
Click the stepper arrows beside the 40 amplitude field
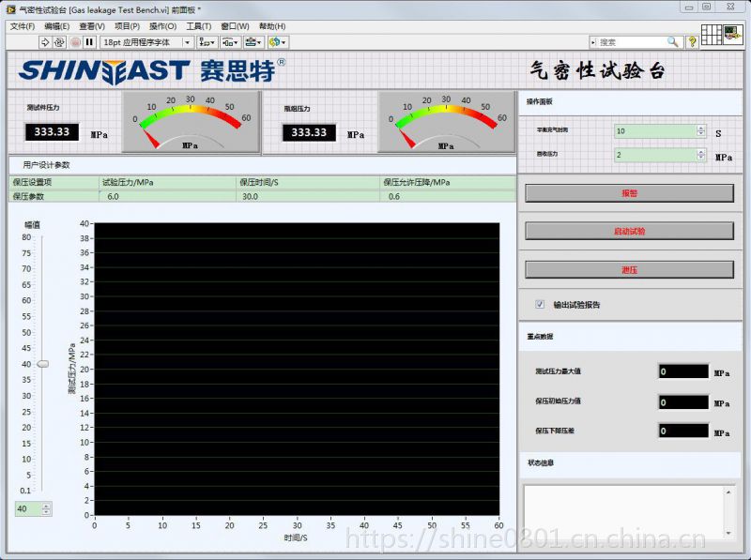pos(46,508)
